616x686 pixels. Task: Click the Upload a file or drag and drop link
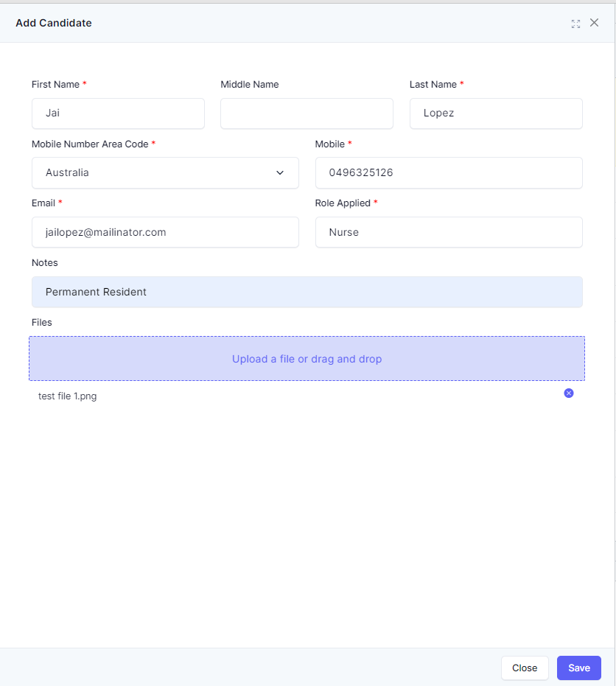307,359
